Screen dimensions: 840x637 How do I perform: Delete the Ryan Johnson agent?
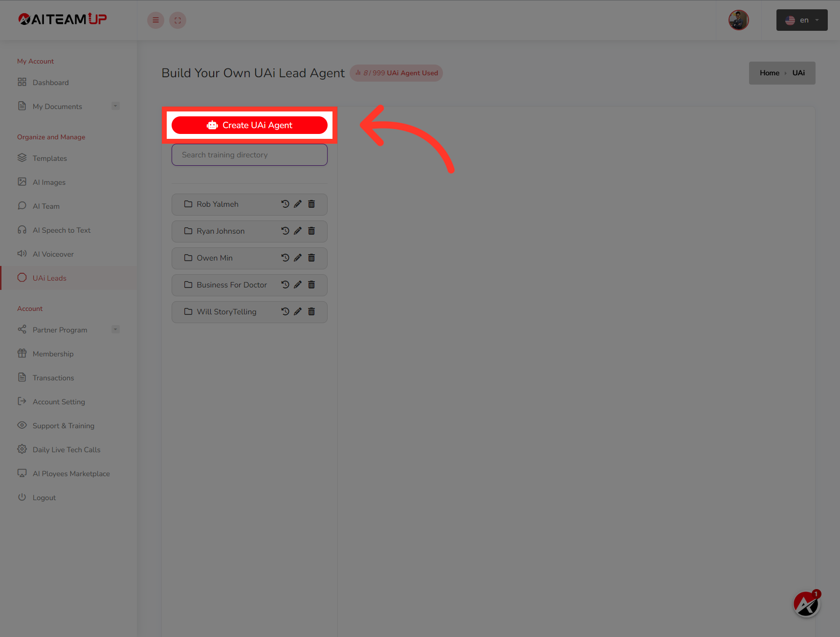point(311,231)
